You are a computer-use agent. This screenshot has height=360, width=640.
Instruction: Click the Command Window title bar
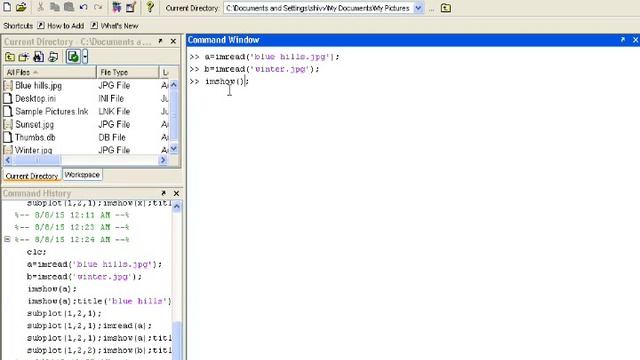point(413,40)
